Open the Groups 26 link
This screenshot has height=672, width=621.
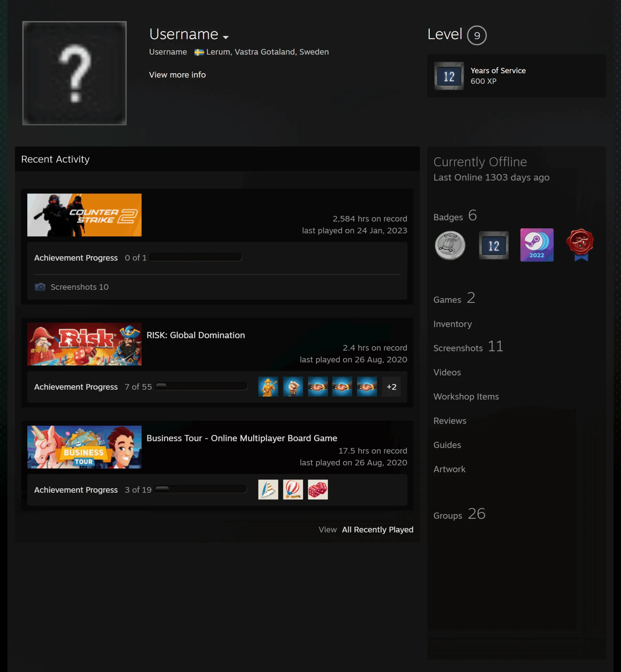460,514
